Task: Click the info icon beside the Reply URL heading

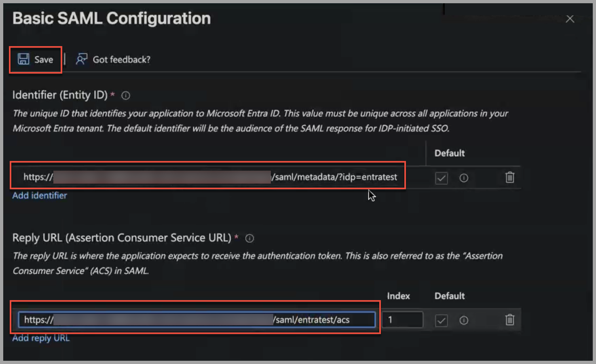Action: point(249,239)
